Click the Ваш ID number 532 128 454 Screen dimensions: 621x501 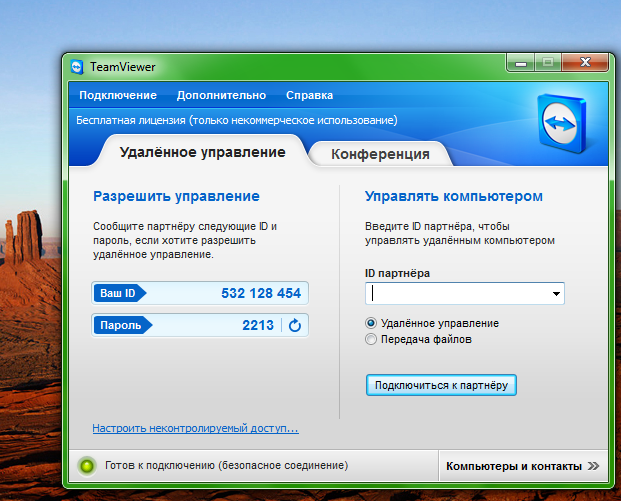(261, 293)
